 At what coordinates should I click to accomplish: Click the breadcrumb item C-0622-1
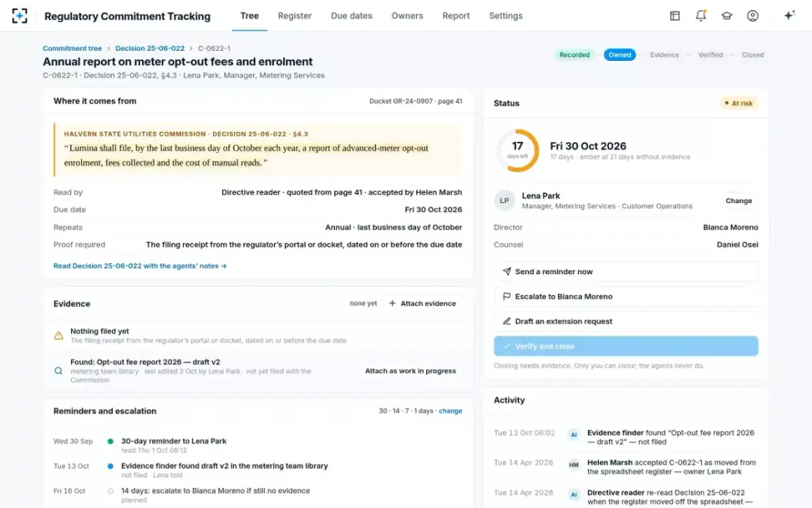coord(214,49)
